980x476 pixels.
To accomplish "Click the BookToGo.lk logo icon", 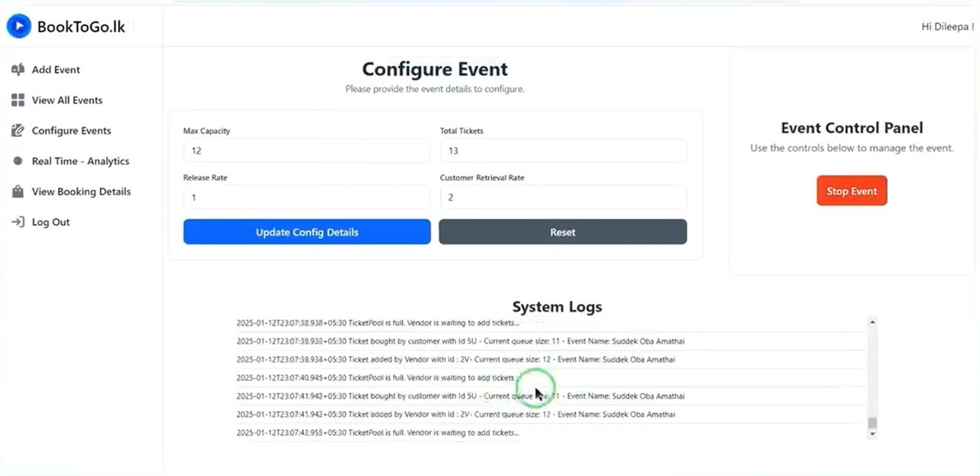I will [x=19, y=27].
